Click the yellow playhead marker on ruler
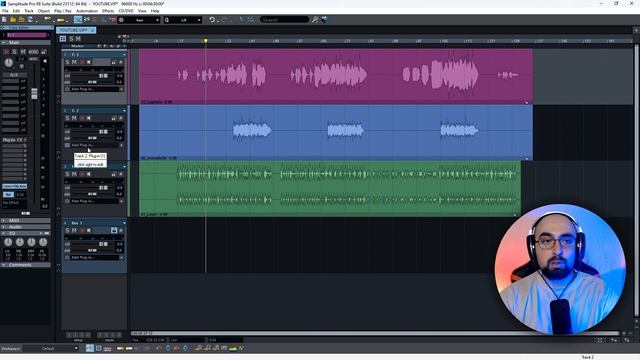640x360 pixels. [206, 40]
